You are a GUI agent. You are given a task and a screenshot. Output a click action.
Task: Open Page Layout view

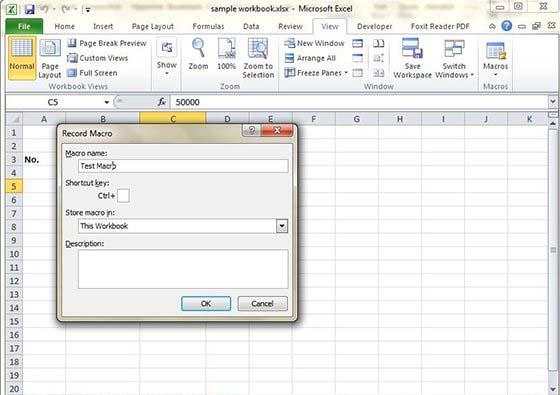coord(50,59)
